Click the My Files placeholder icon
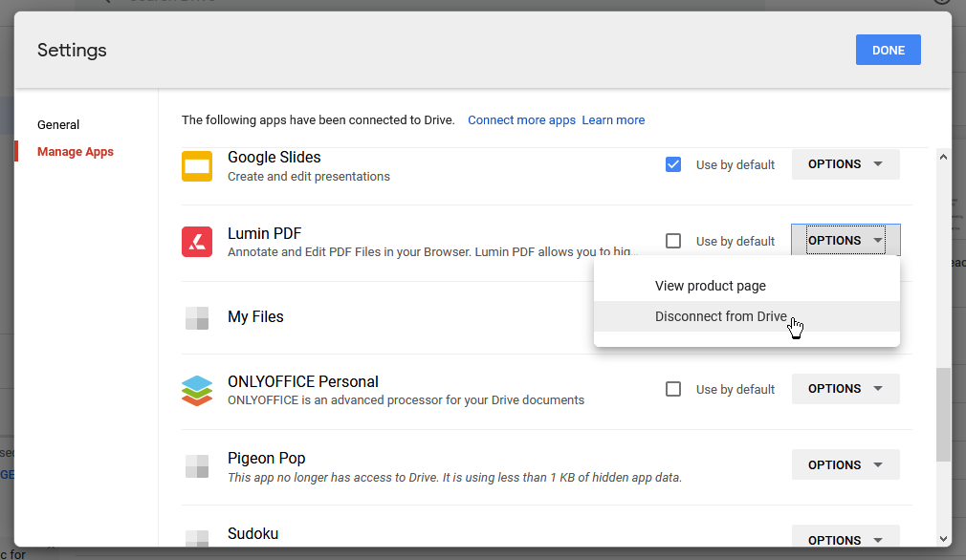This screenshot has width=966, height=560. click(196, 318)
